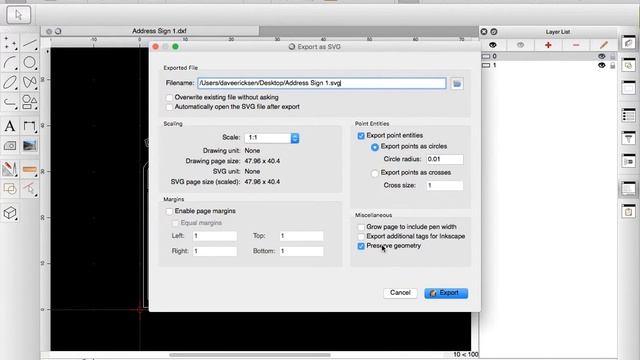Open the Shapes drawing tools
The image size is (640, 360).
(x=29, y=102)
